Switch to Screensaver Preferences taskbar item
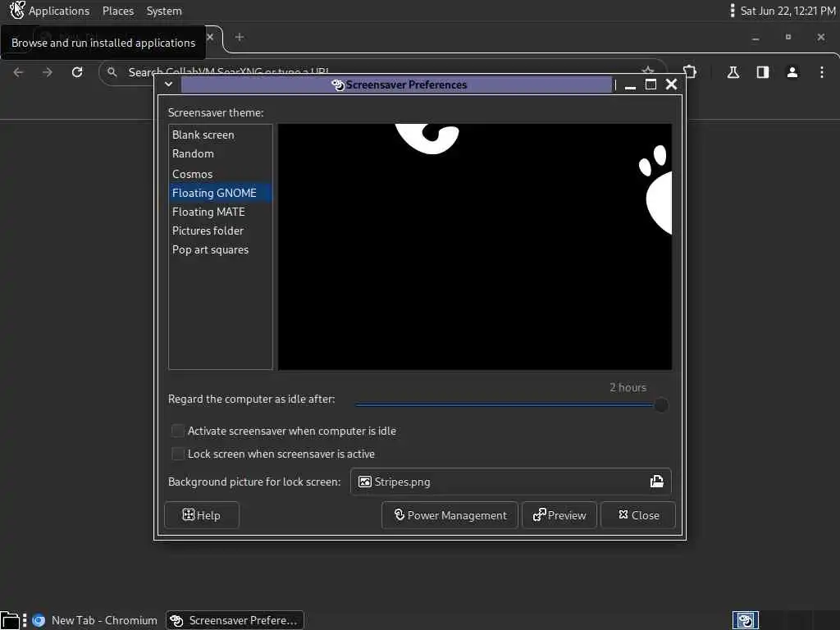Screen dimensions: 840x630 click(235, 620)
